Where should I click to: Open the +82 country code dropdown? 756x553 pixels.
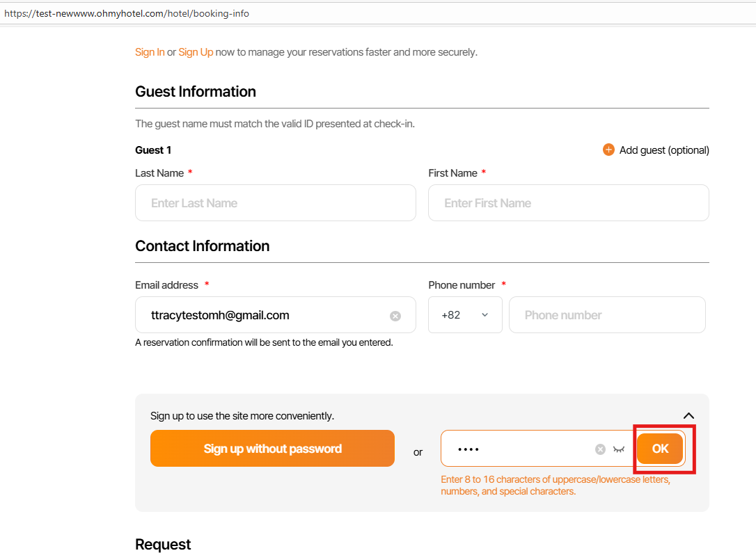[464, 315]
